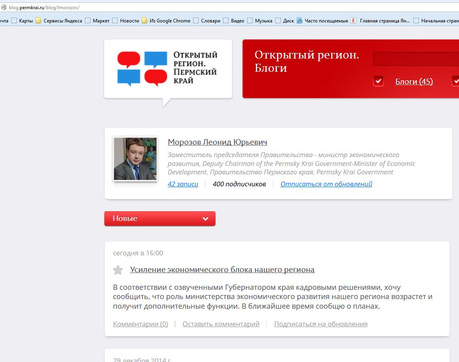Open the Главная страница Яндекса bookmark
459x362 pixels.
(380, 21)
